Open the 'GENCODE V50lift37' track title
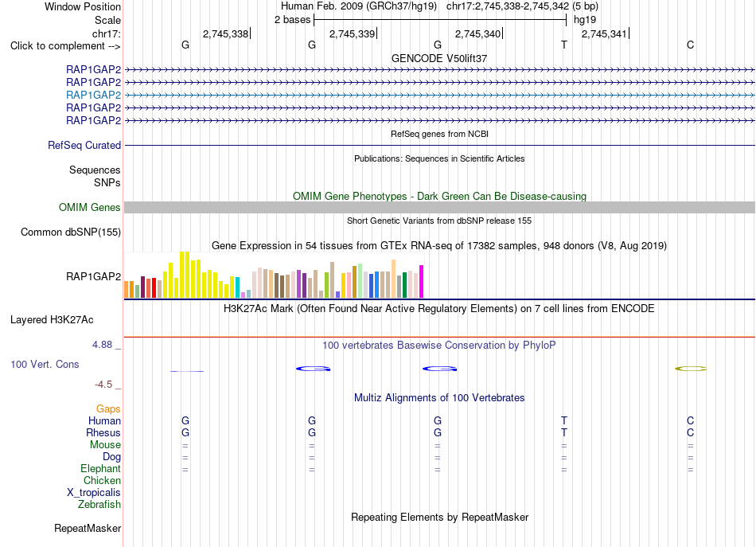756x547 pixels. (439, 58)
